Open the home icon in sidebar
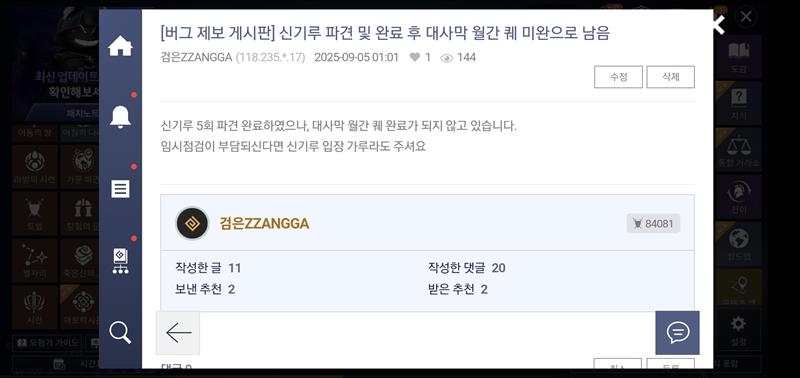800x378 pixels. tap(120, 46)
